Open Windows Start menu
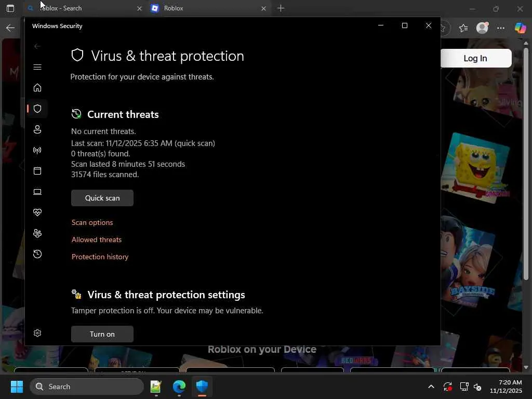532x399 pixels. [17, 387]
